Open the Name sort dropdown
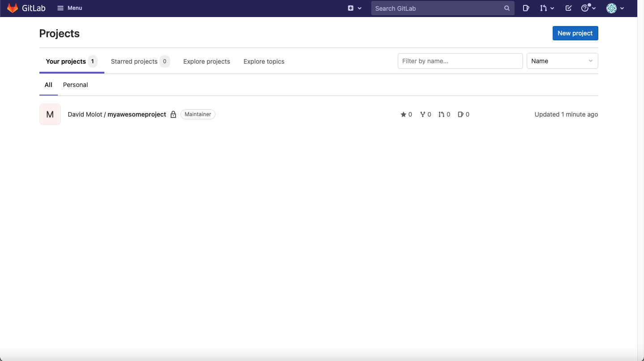The width and height of the screenshot is (644, 361). [562, 61]
